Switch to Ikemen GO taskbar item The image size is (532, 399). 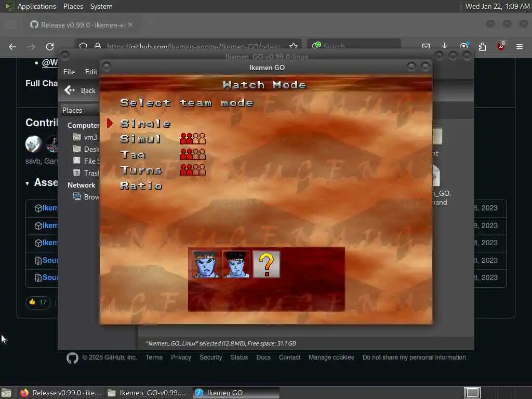click(x=236, y=393)
